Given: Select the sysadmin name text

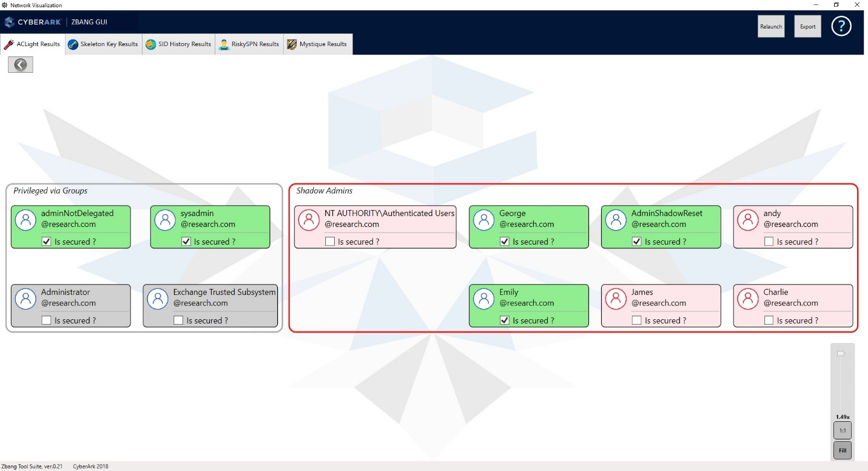Looking at the screenshot, I should [197, 213].
